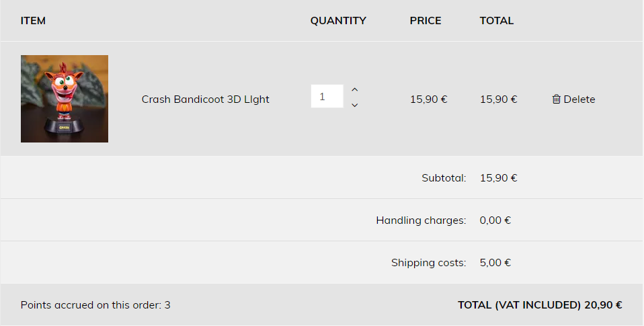
Task: Click the TOTAL (VAT INCLUDED) 20,90 € text
Action: [x=540, y=305]
